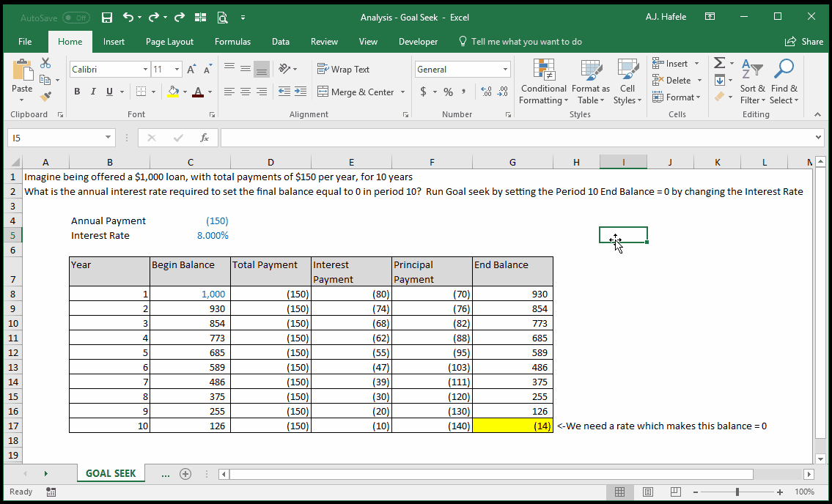
Task: Select the yellow End Balance cell (14)
Action: pos(512,426)
